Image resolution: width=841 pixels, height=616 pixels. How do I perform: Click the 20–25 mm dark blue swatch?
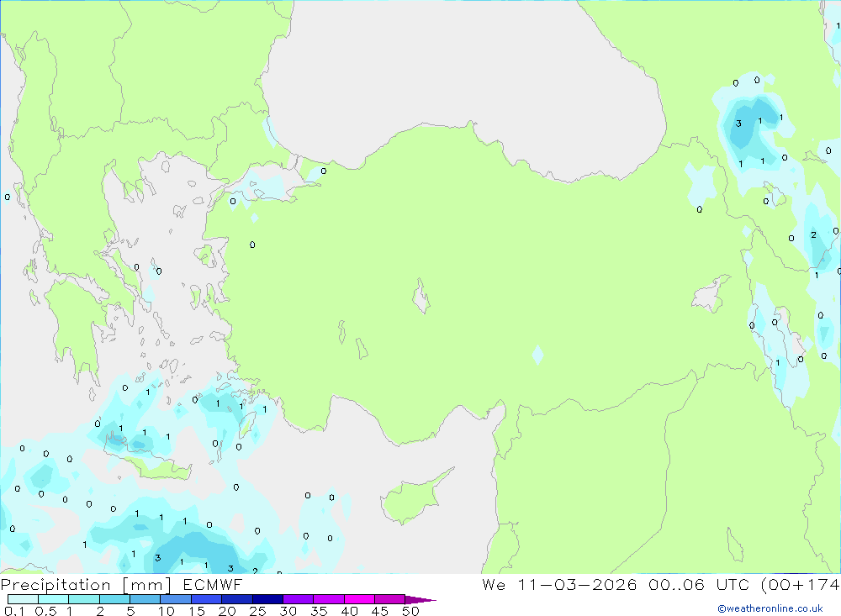click(x=237, y=599)
